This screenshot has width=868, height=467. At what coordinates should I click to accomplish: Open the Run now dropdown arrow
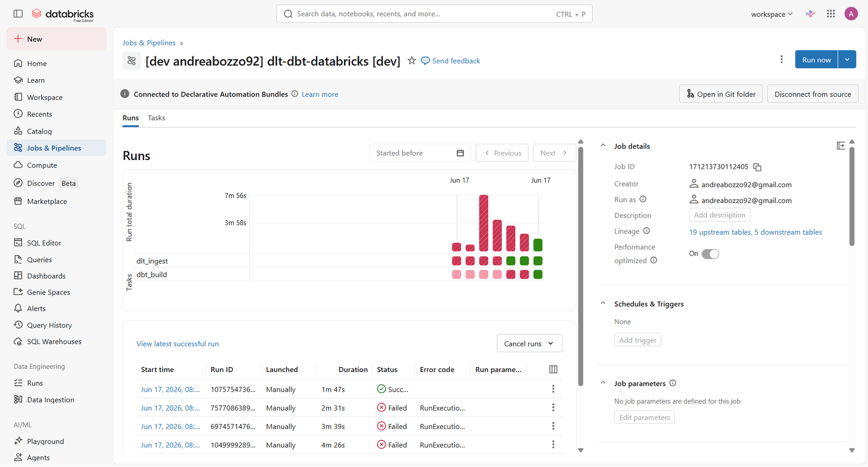point(847,59)
